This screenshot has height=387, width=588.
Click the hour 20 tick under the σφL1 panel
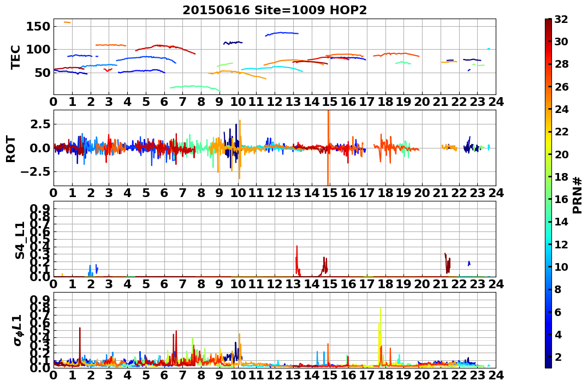tap(422, 375)
